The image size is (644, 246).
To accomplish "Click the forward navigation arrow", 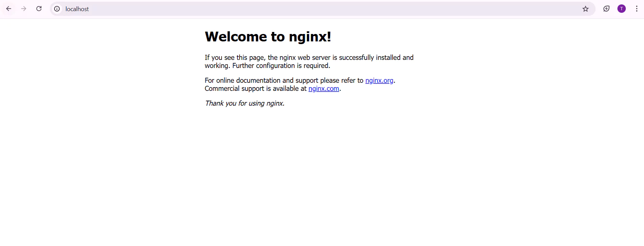I will [24, 9].
